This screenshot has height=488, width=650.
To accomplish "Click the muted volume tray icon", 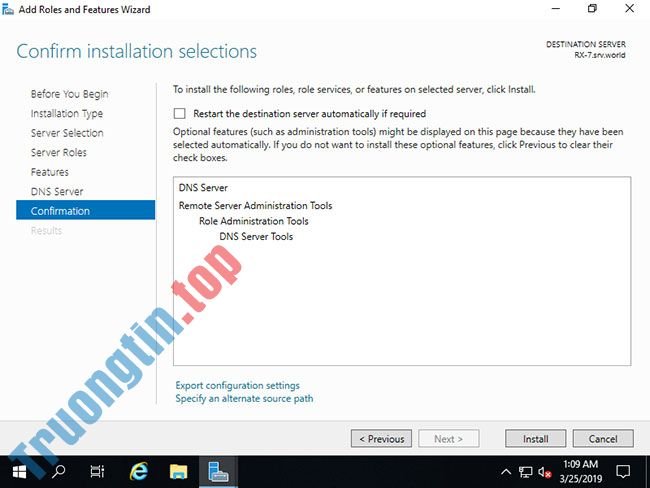I will [x=544, y=472].
